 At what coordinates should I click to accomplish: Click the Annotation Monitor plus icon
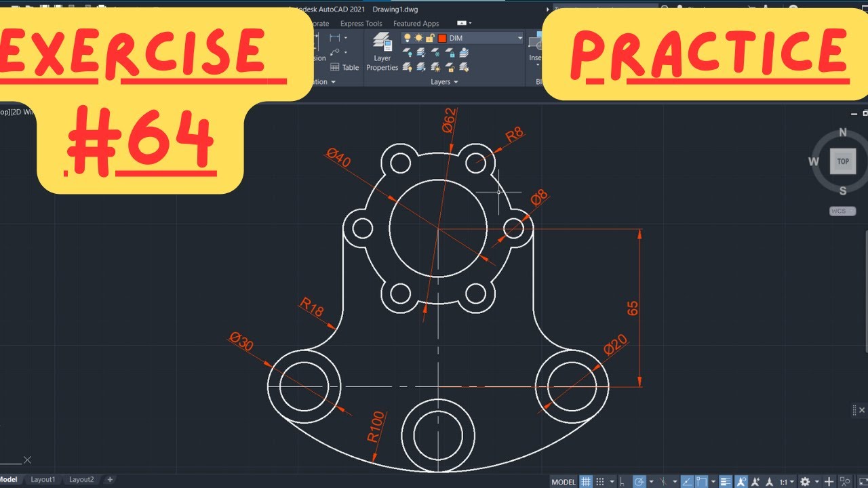829,482
